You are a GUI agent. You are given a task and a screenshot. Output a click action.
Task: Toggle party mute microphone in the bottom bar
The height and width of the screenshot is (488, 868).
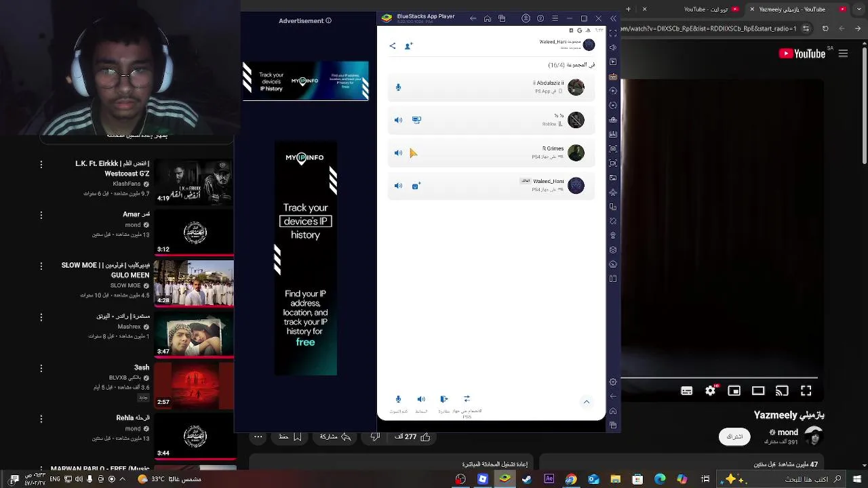398,399
